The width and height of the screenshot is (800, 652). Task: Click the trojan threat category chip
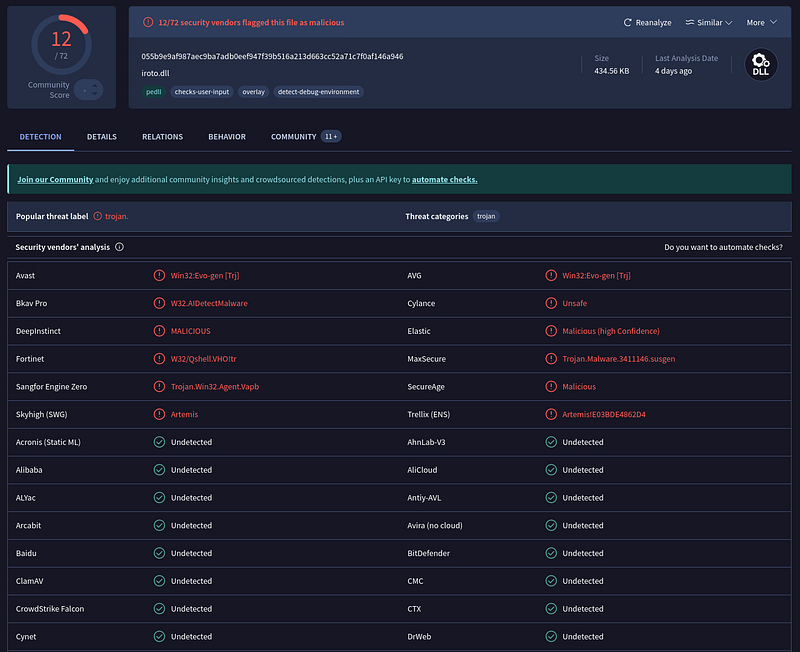(x=486, y=216)
